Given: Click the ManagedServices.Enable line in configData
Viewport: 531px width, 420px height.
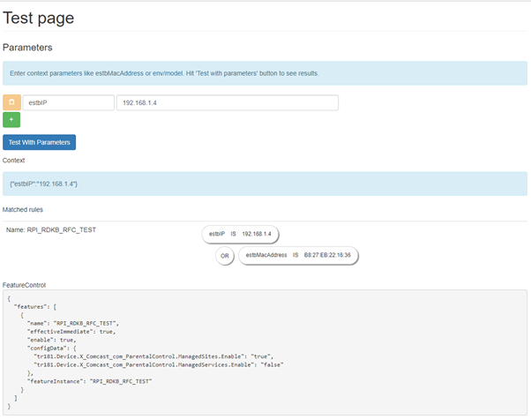Looking at the screenshot, I should point(148,364).
